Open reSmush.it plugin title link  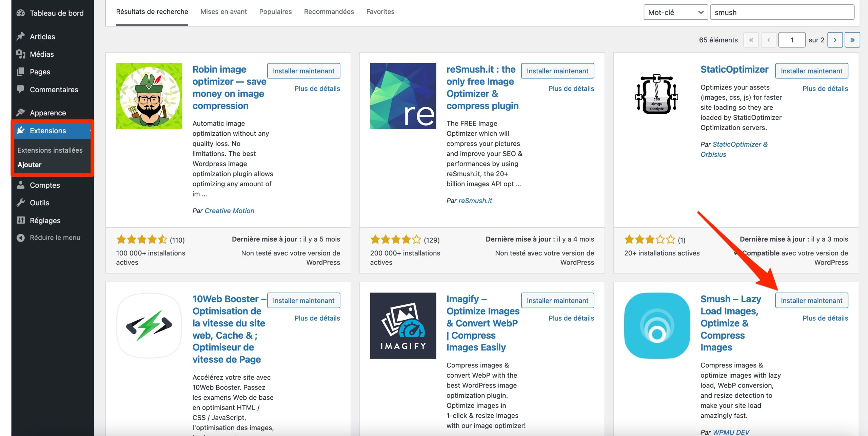(482, 88)
